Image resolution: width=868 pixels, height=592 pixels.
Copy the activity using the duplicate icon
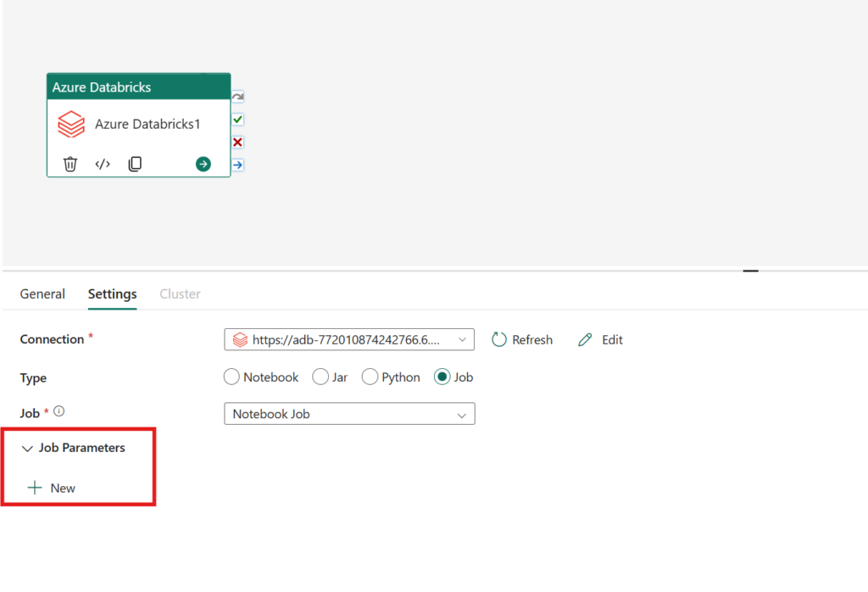click(x=135, y=164)
